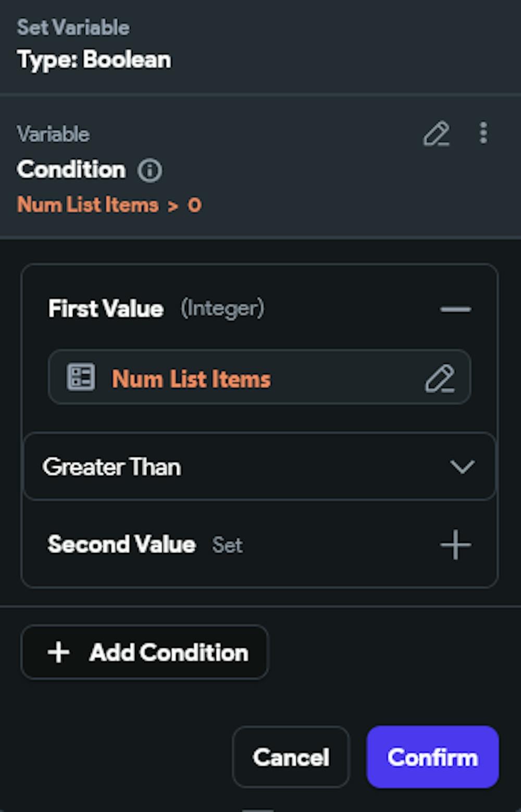Click the orange Num List Items > 0 summary
The image size is (521, 812).
[x=109, y=205]
